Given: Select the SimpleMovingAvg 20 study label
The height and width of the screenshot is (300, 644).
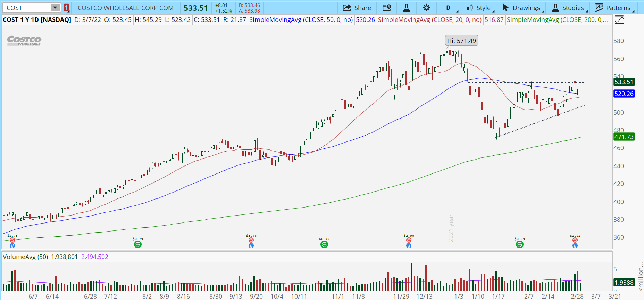Looking at the screenshot, I should (430, 20).
